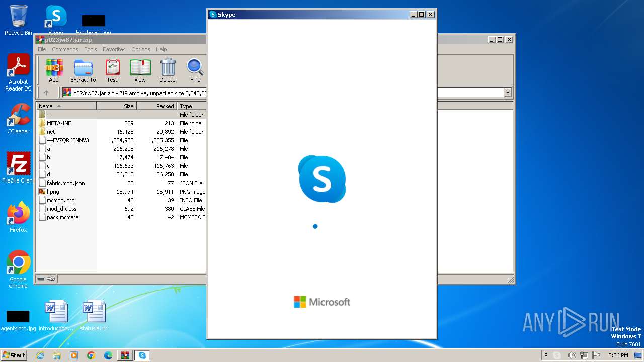Select the agentsinfo.jpg desktop file
644x362 pixels.
click(x=18, y=321)
